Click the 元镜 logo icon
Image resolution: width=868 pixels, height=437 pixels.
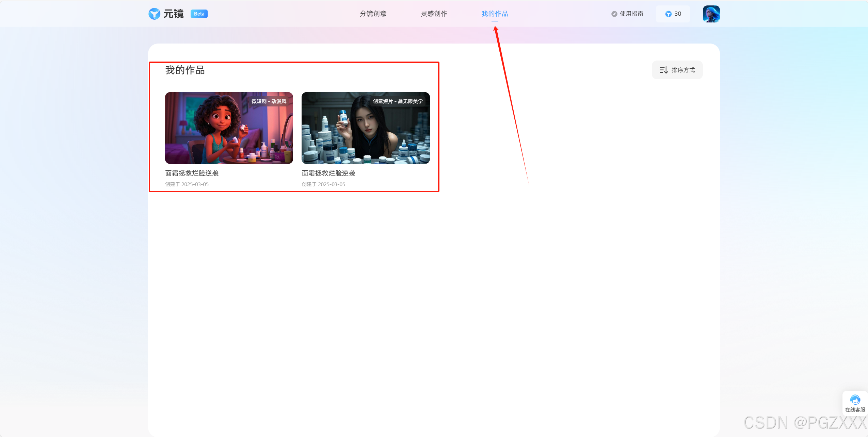[x=154, y=14]
